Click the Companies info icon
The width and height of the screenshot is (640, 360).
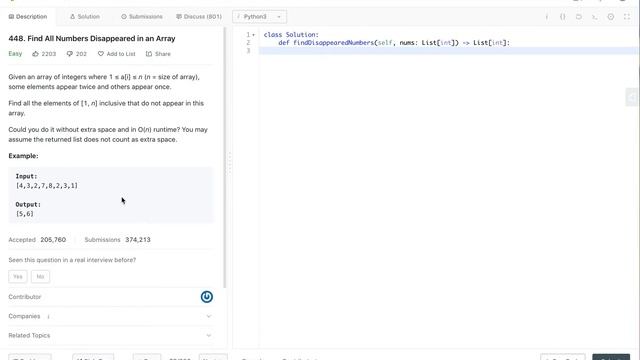pyautogui.click(x=48, y=317)
